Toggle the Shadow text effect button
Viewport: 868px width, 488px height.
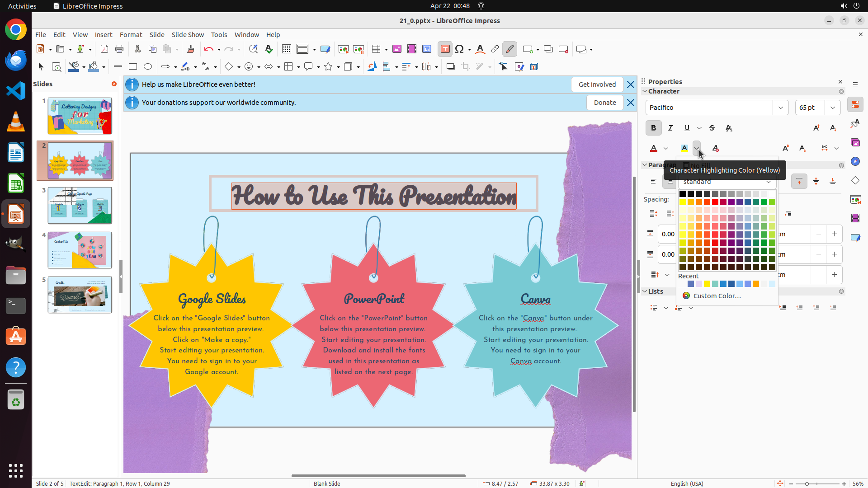tap(729, 128)
